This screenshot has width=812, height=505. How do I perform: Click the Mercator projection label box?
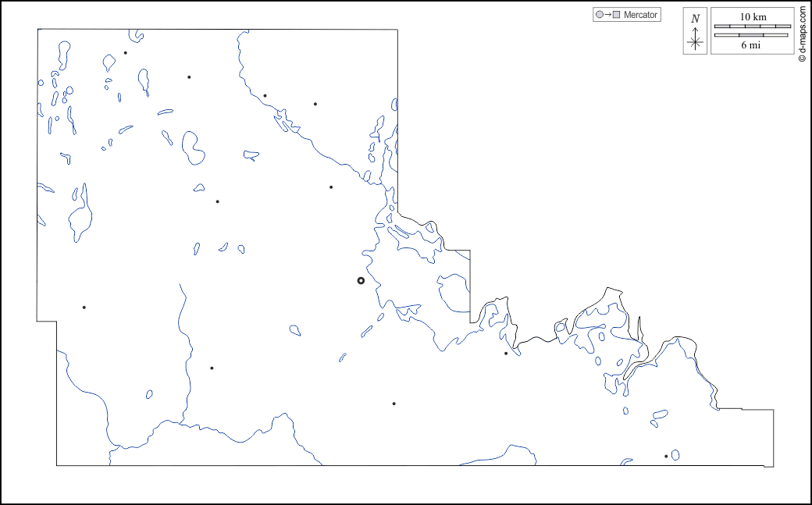pos(627,15)
